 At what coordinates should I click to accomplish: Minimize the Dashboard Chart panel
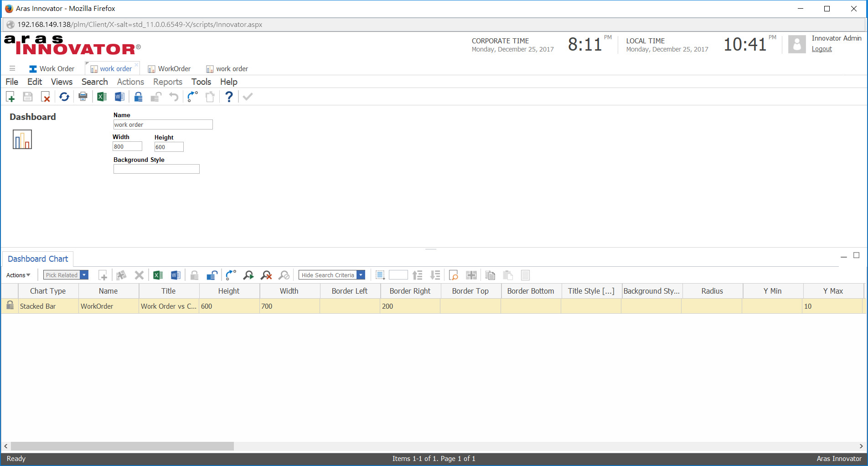844,257
